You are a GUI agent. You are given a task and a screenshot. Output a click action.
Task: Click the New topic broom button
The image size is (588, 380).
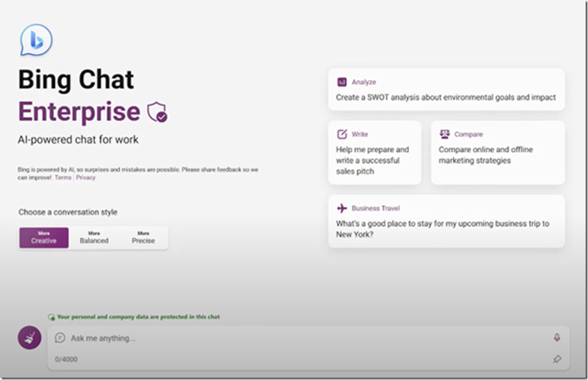(x=30, y=337)
